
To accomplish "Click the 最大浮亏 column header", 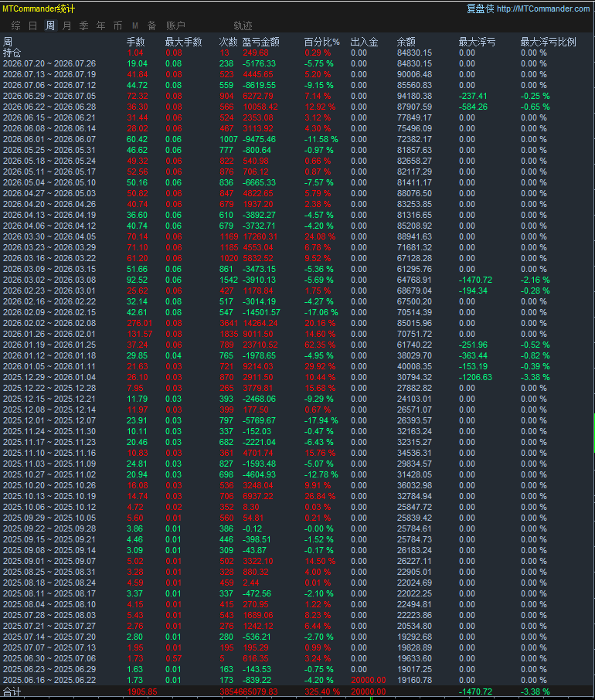I will (478, 42).
